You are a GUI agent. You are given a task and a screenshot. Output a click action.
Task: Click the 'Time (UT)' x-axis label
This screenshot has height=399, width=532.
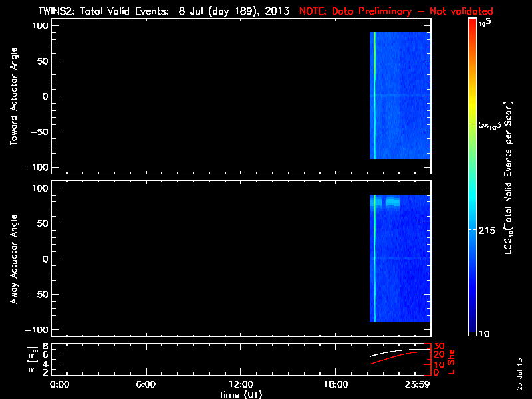(x=241, y=394)
